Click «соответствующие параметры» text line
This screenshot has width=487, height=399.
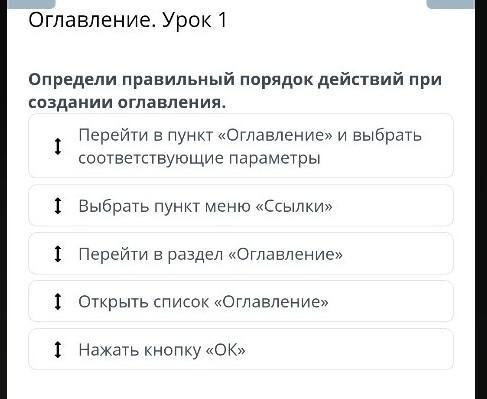tap(199, 158)
